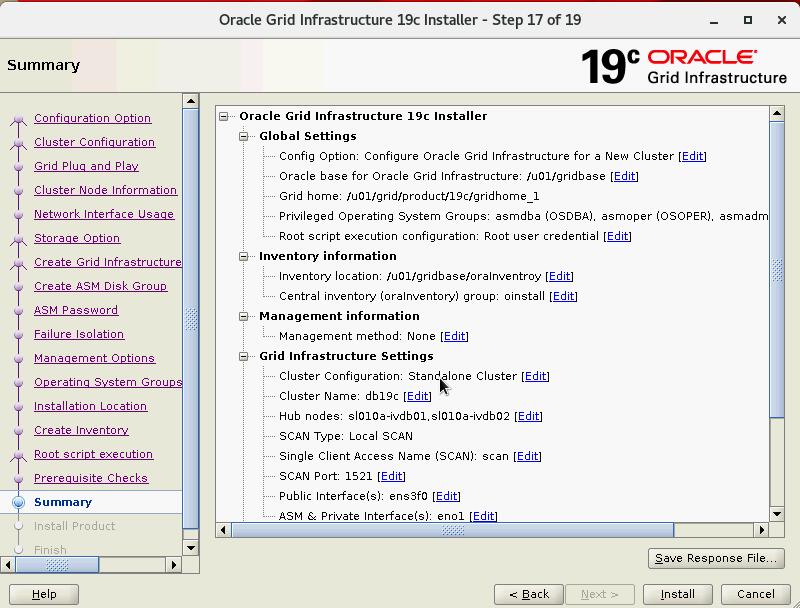Collapse the Inventory information section
Viewport: 800px width, 608px height.
pyautogui.click(x=243, y=256)
